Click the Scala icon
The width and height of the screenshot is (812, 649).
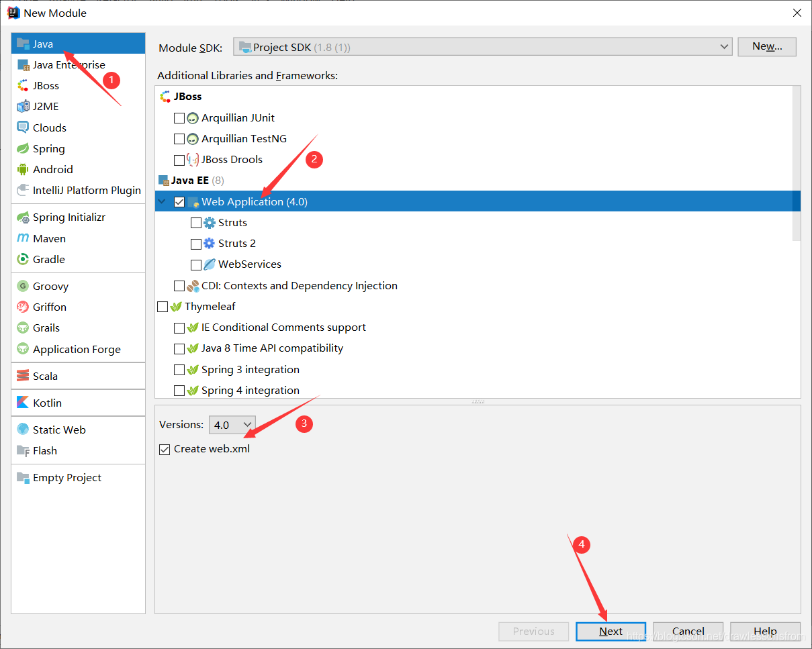(24, 376)
